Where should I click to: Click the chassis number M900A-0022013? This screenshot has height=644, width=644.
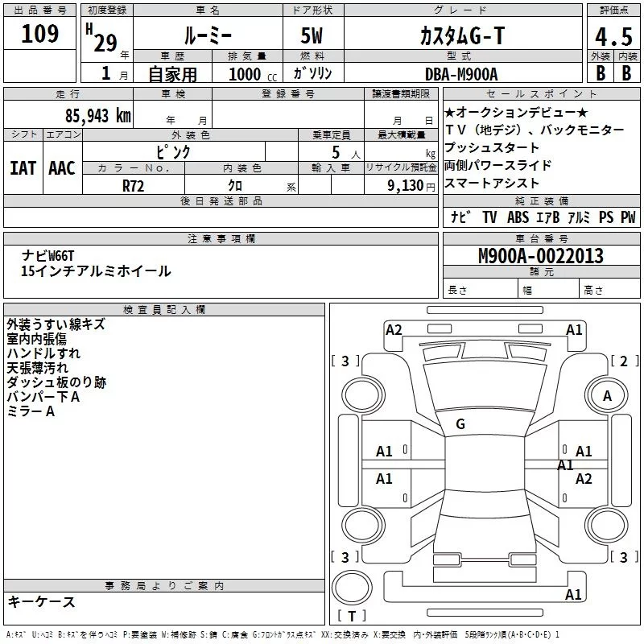[x=541, y=256]
